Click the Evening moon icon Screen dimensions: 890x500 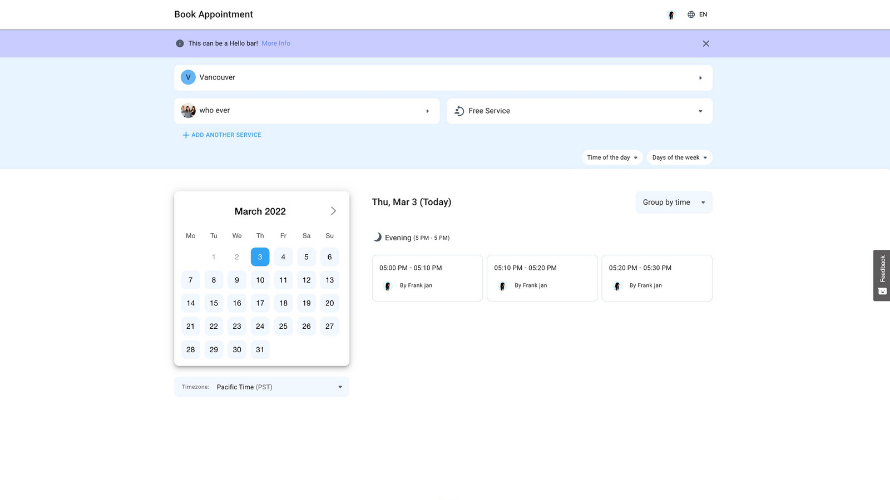coord(378,237)
